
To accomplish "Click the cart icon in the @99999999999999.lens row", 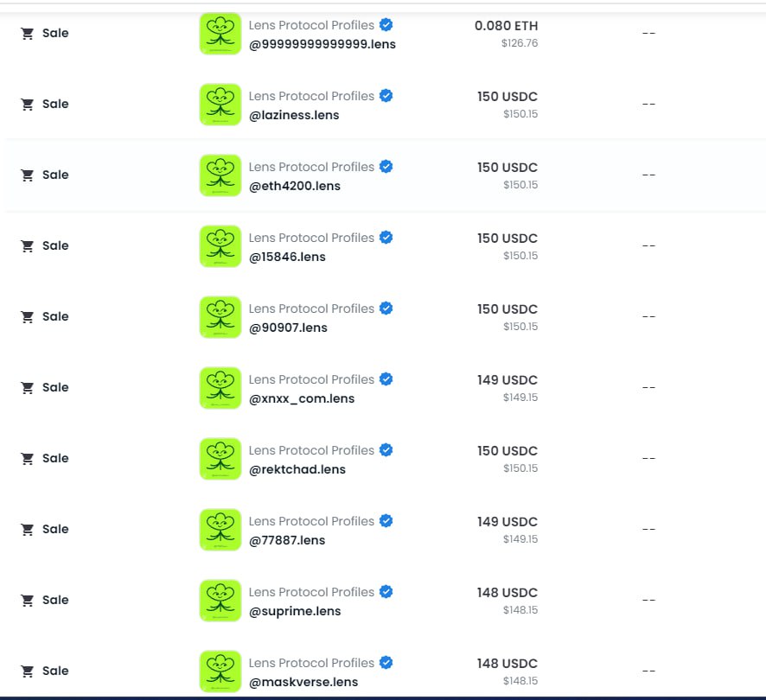I will point(28,33).
